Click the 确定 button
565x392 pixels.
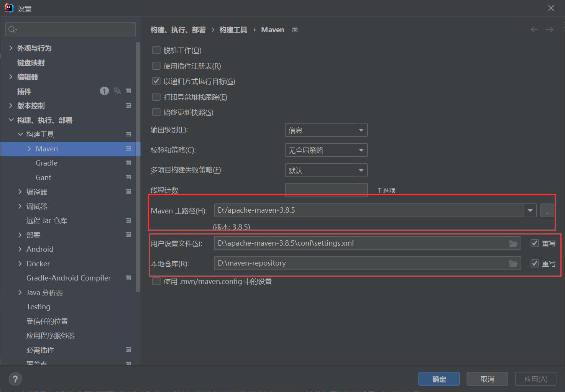pos(439,379)
